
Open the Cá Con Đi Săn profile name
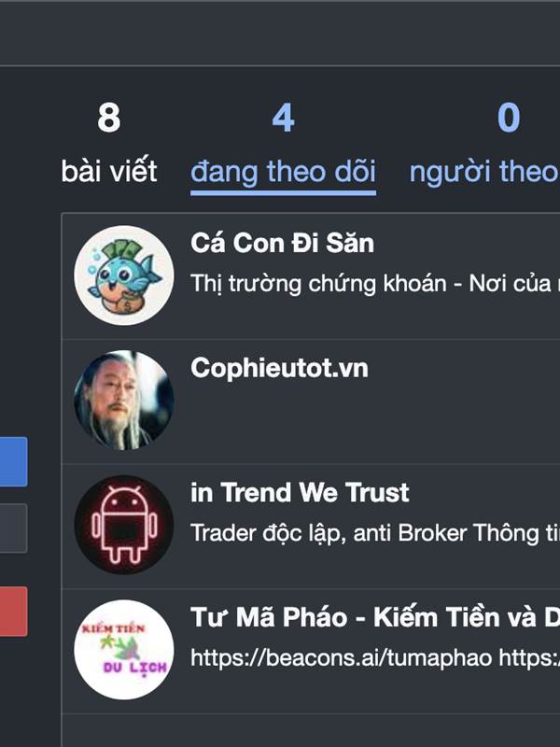[283, 243]
